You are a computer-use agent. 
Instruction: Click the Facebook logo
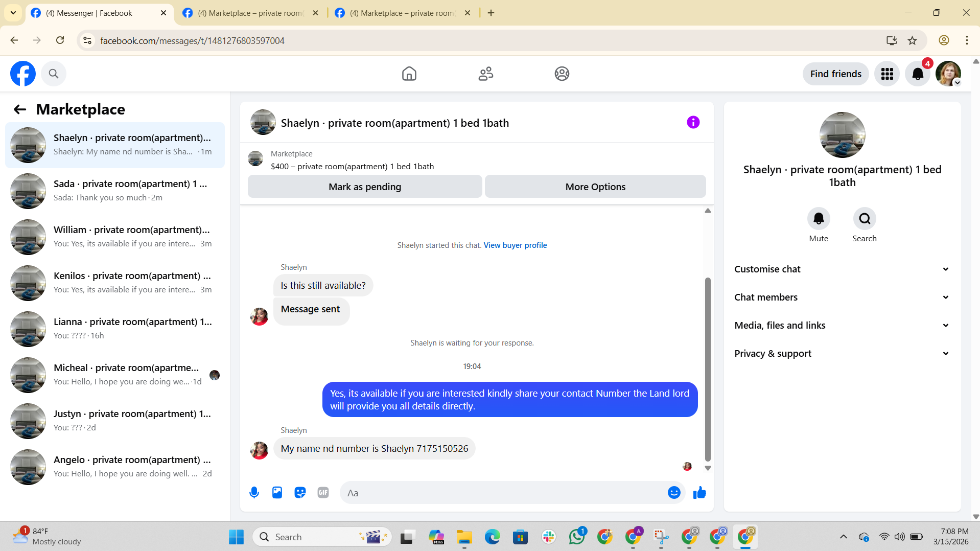click(23, 74)
